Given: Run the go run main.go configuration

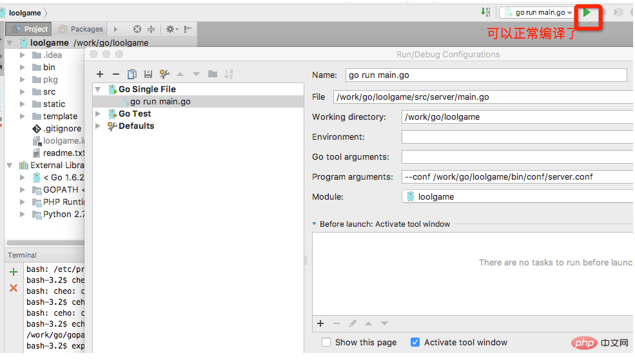Looking at the screenshot, I should click(587, 12).
